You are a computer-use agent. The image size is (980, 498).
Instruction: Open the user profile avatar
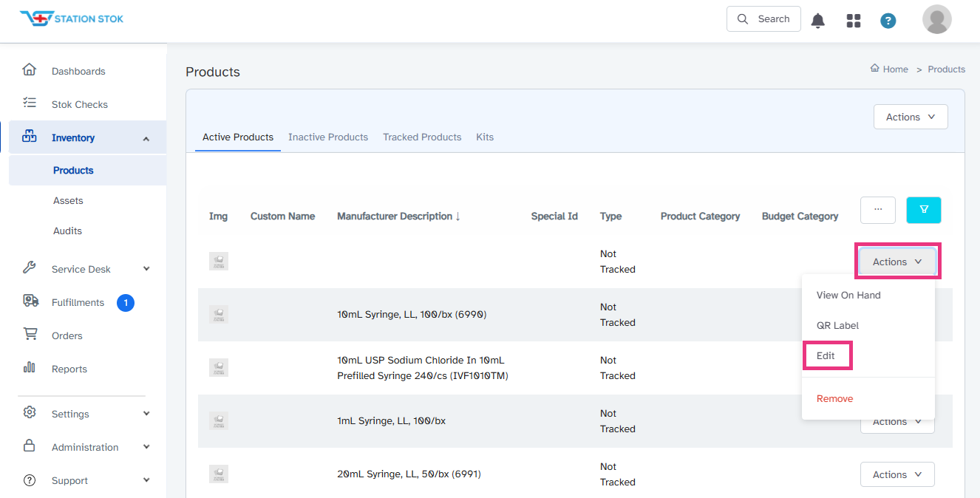pos(936,19)
